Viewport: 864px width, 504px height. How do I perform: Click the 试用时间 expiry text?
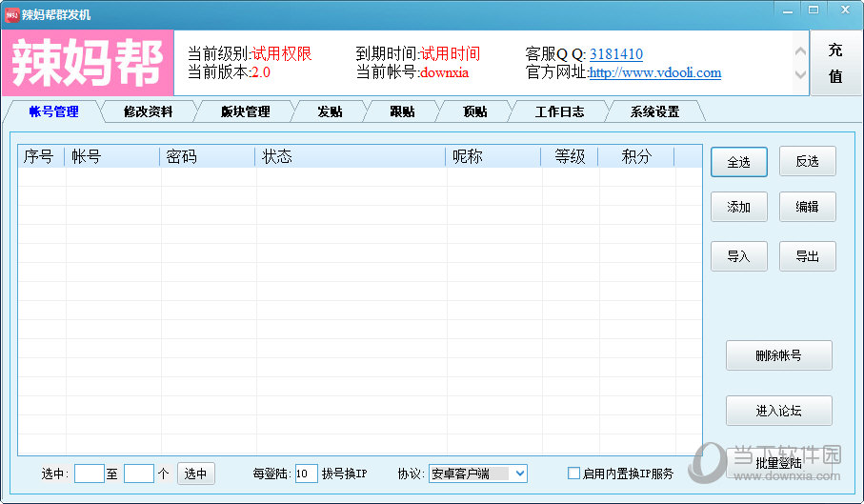[x=451, y=53]
